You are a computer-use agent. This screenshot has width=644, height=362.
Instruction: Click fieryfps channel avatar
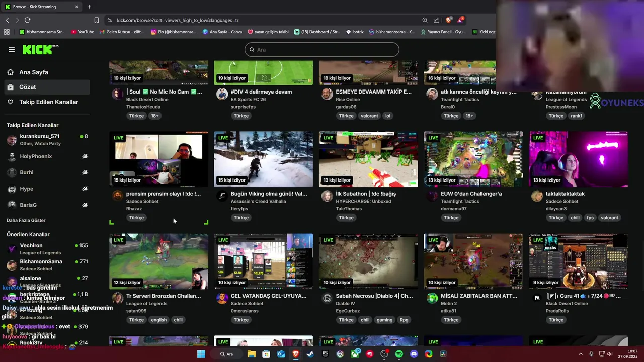pos(222,196)
